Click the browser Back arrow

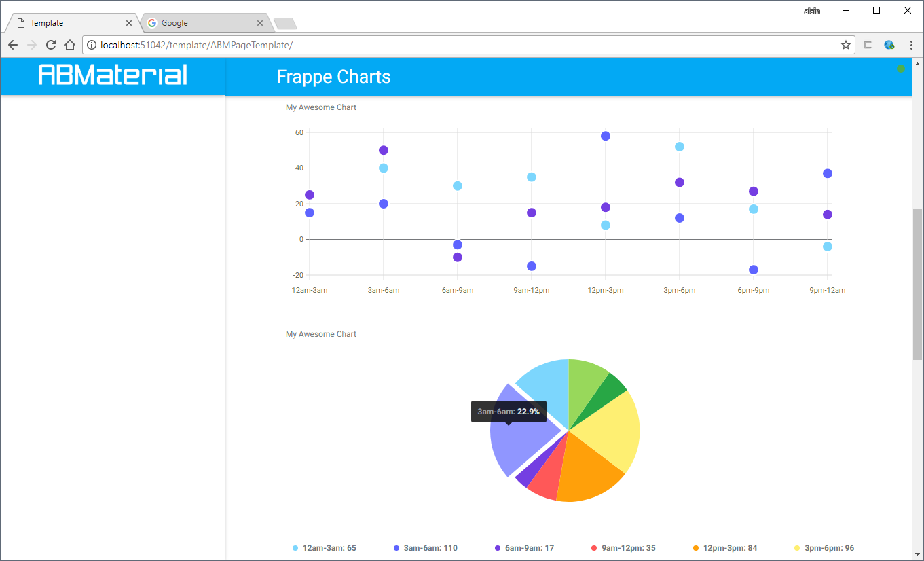pos(13,46)
